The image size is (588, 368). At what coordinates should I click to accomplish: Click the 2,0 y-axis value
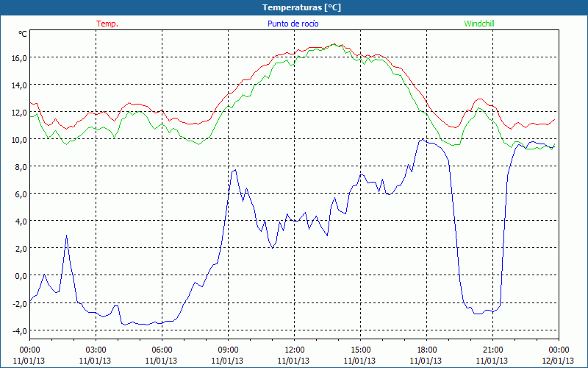tap(21, 249)
